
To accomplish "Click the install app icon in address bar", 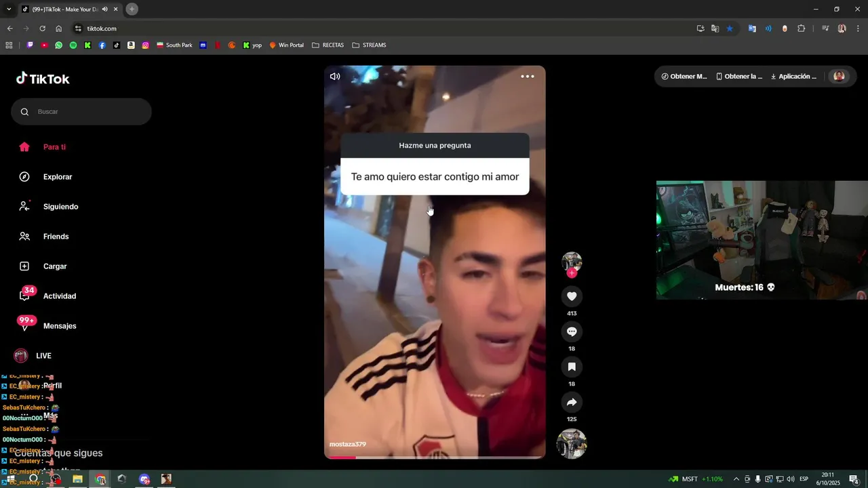I will (x=701, y=28).
